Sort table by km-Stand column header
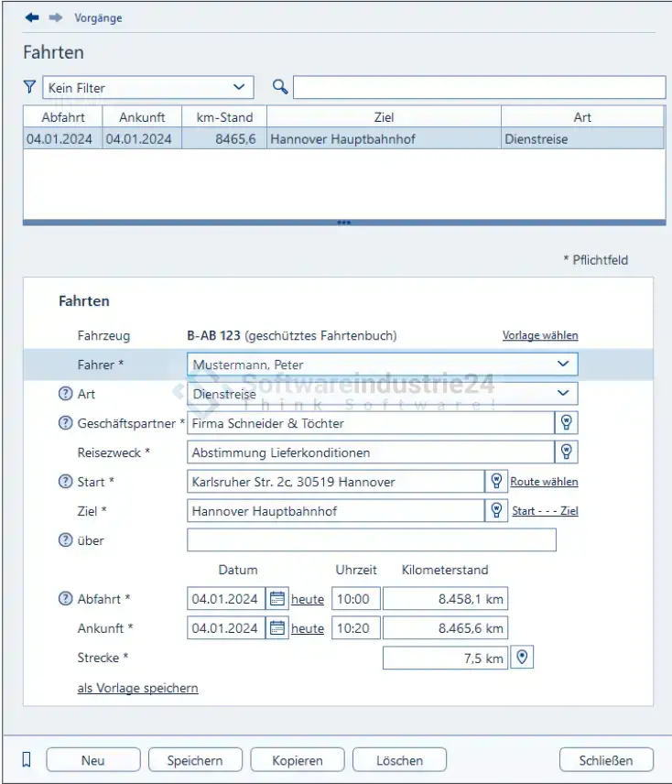Image resolution: width=672 pixels, height=784 pixels. click(x=224, y=117)
